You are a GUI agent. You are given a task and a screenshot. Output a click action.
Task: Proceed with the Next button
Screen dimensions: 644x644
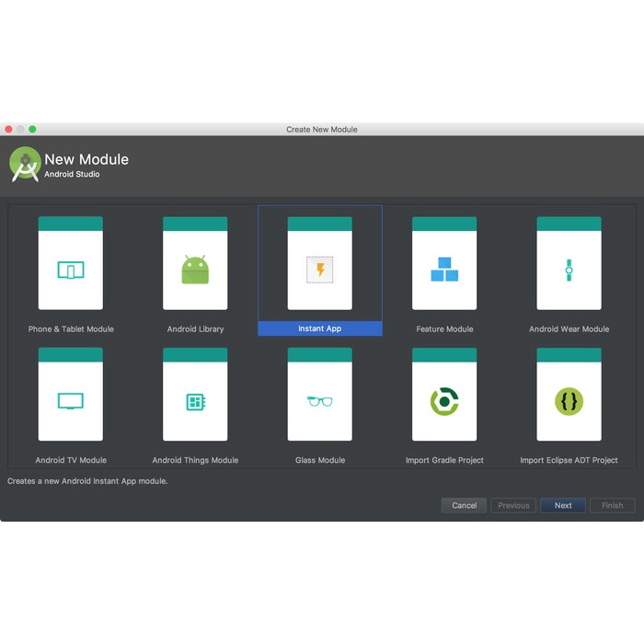(x=563, y=505)
